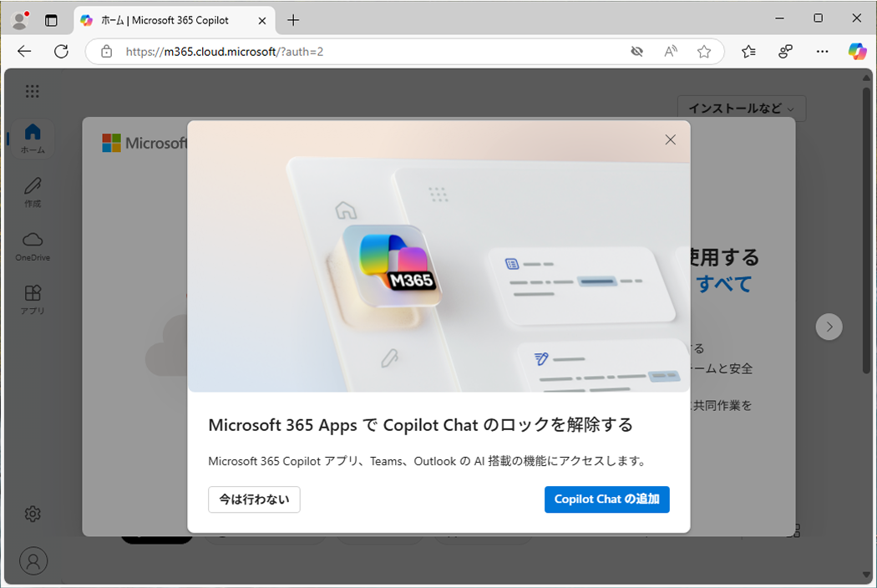Click the tracking prevention eye icon

(x=636, y=52)
